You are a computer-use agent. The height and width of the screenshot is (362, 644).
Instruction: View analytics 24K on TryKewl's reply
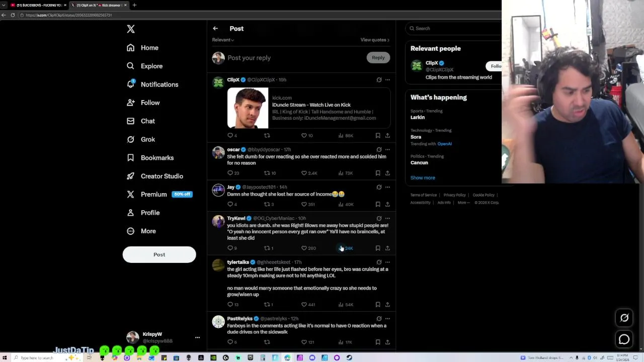click(x=346, y=248)
